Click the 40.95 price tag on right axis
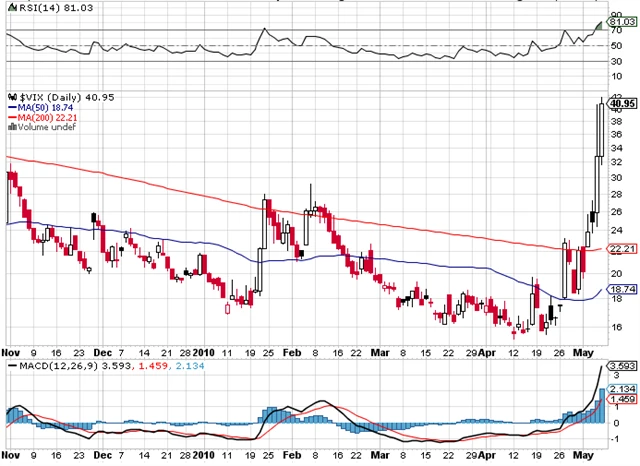640x466 pixels. click(x=623, y=103)
